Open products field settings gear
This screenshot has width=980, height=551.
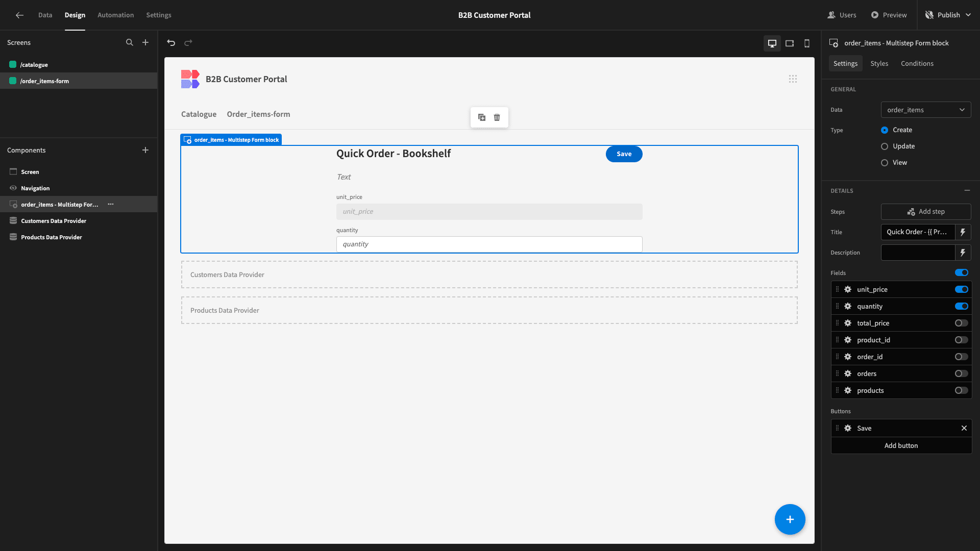pyautogui.click(x=848, y=390)
